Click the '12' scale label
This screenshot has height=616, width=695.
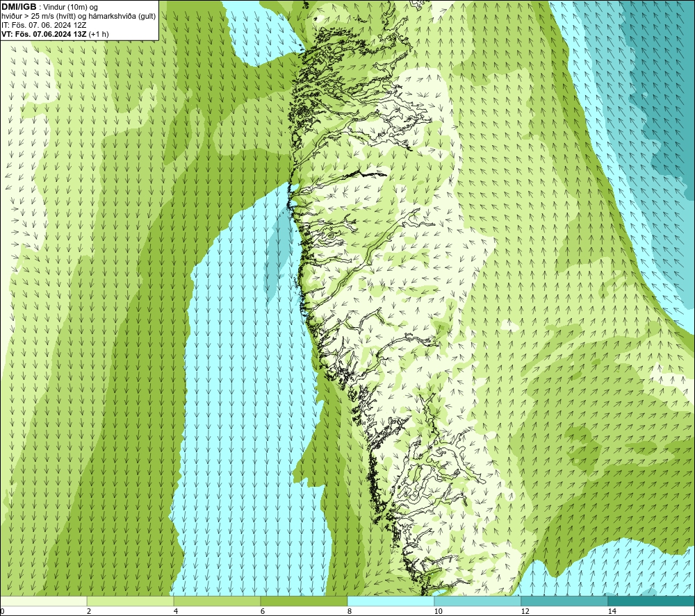[525, 612]
